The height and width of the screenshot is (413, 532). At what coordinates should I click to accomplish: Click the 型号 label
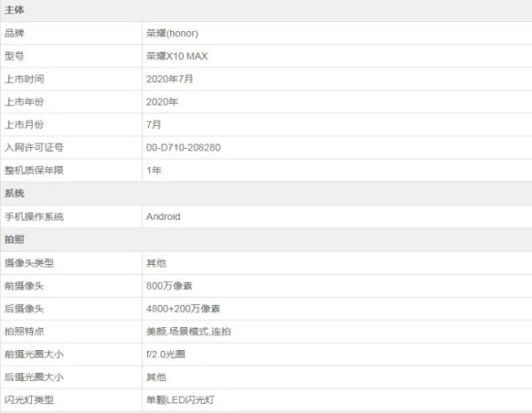coord(14,56)
